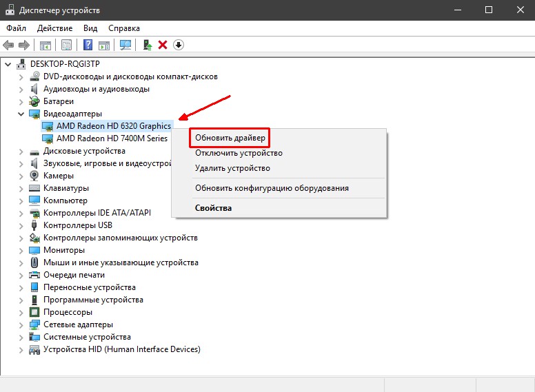The width and height of the screenshot is (535, 392).
Task: Click the show/hide action pane icon
Action: (x=104, y=45)
